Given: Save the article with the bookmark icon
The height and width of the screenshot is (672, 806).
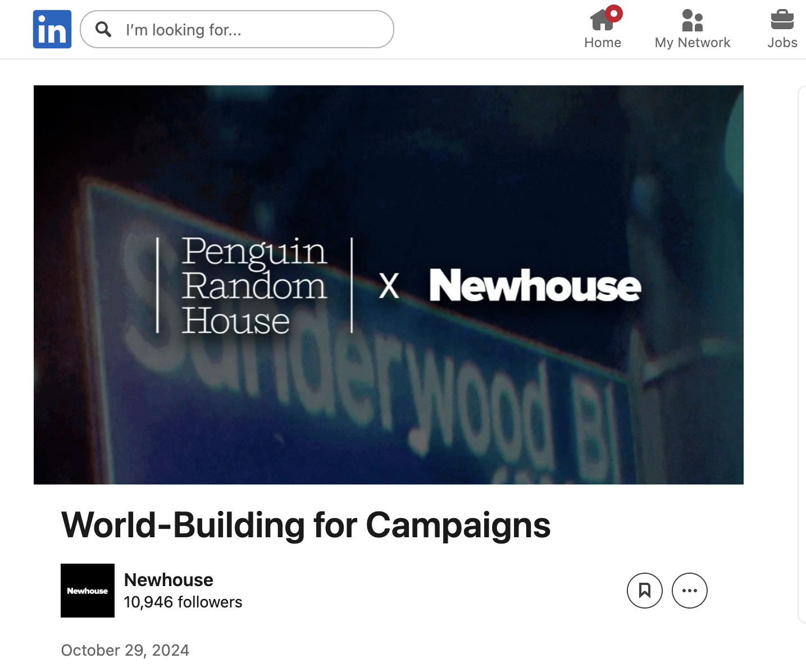Looking at the screenshot, I should coord(645,591).
